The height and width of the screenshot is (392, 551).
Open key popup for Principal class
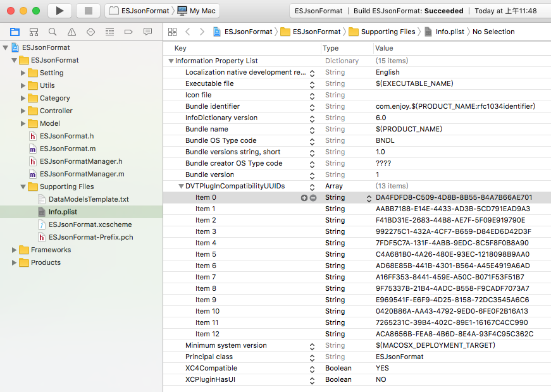coord(312,358)
